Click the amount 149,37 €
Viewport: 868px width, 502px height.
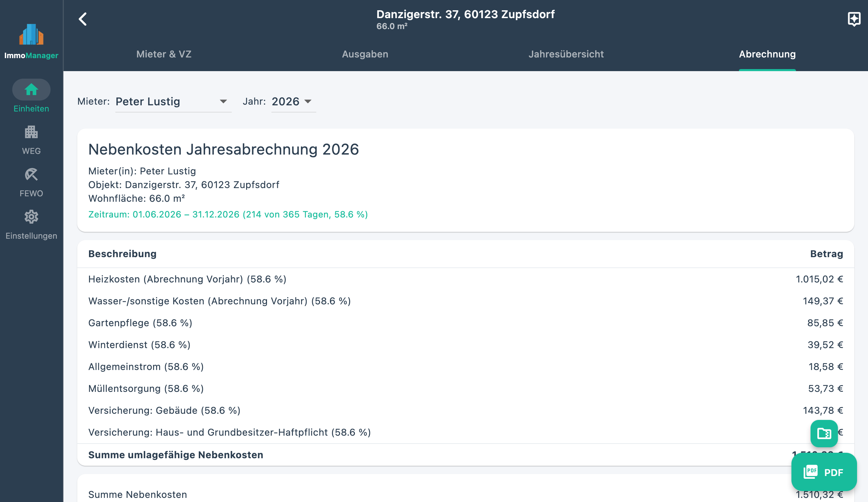pyautogui.click(x=823, y=301)
